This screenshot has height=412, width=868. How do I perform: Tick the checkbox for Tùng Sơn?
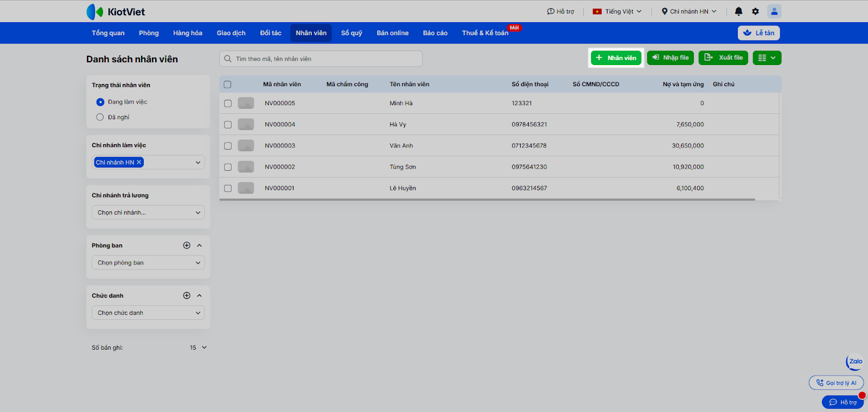pyautogui.click(x=228, y=167)
